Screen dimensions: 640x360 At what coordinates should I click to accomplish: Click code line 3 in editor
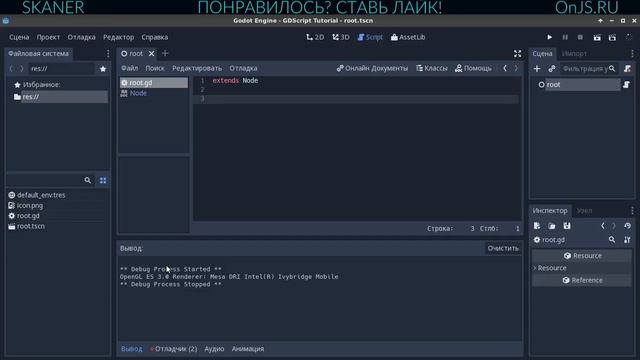pyautogui.click(x=356, y=99)
